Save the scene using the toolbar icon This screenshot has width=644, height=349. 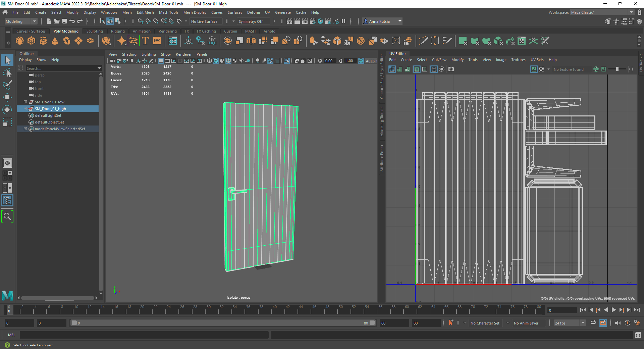point(64,21)
